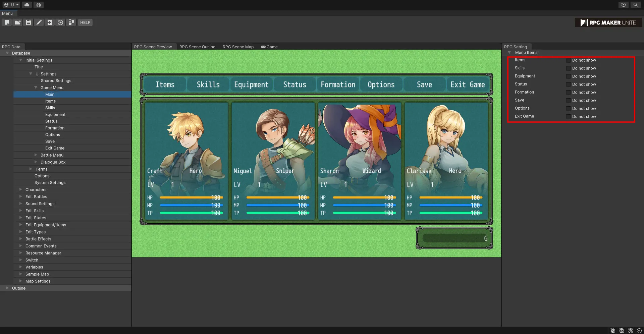The width and height of the screenshot is (644, 334).
Task: Select System Settings in the tree
Action: pyautogui.click(x=50, y=183)
